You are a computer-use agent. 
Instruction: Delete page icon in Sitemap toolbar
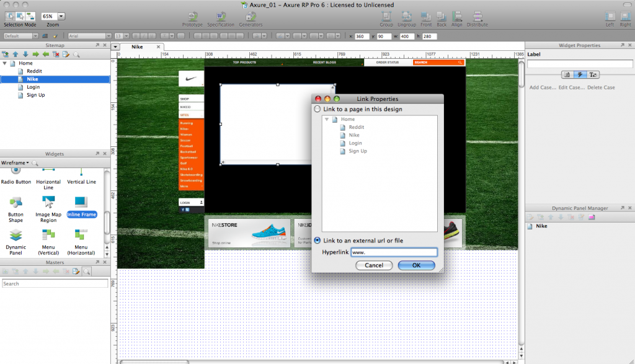pyautogui.click(x=56, y=54)
